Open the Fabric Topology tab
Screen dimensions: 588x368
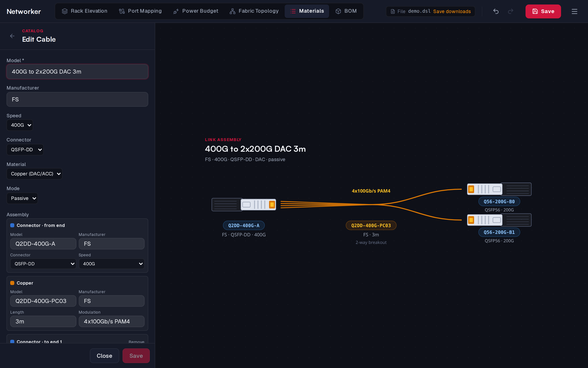click(x=254, y=11)
